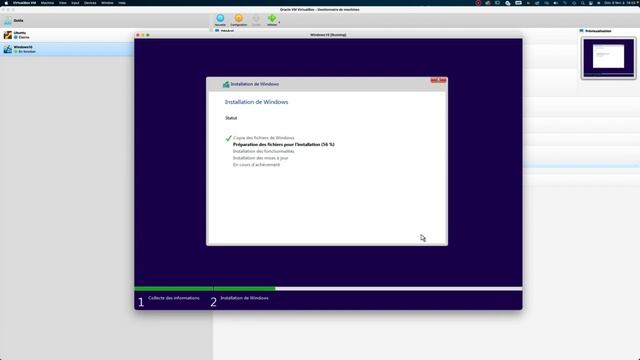640x360 pixels.
Task: Zoom the Windows10 VM window with green button
Action: pos(148,35)
